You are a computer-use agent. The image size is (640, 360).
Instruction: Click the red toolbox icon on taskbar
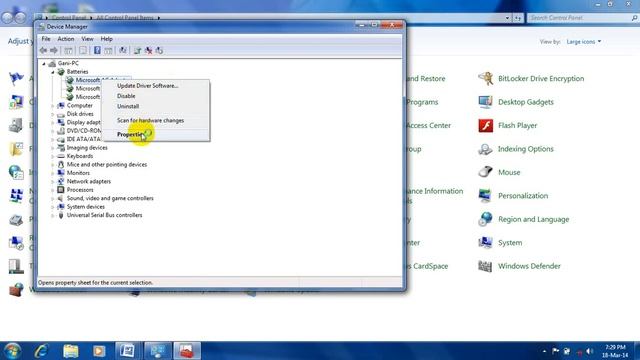tap(187, 351)
